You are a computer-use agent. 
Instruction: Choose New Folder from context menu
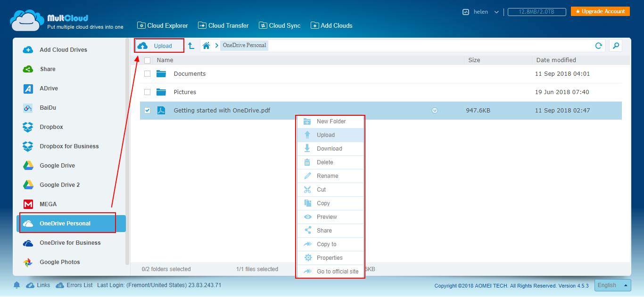point(330,121)
